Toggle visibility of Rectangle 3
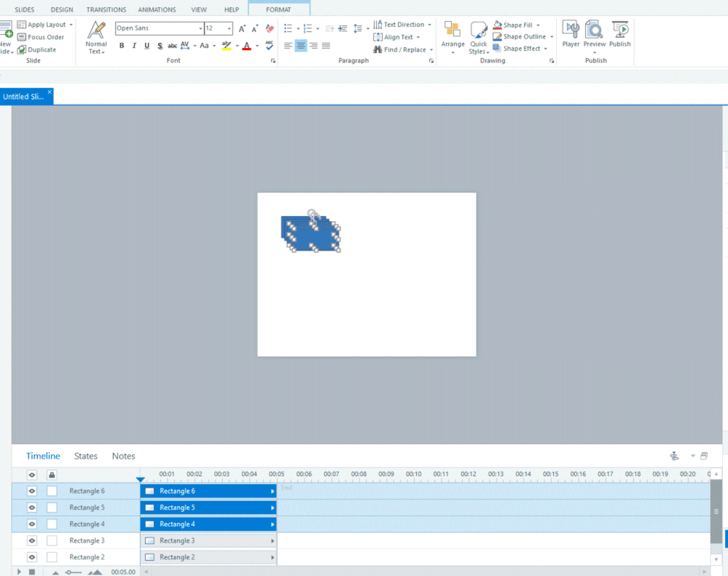Image resolution: width=728 pixels, height=576 pixels. [32, 541]
